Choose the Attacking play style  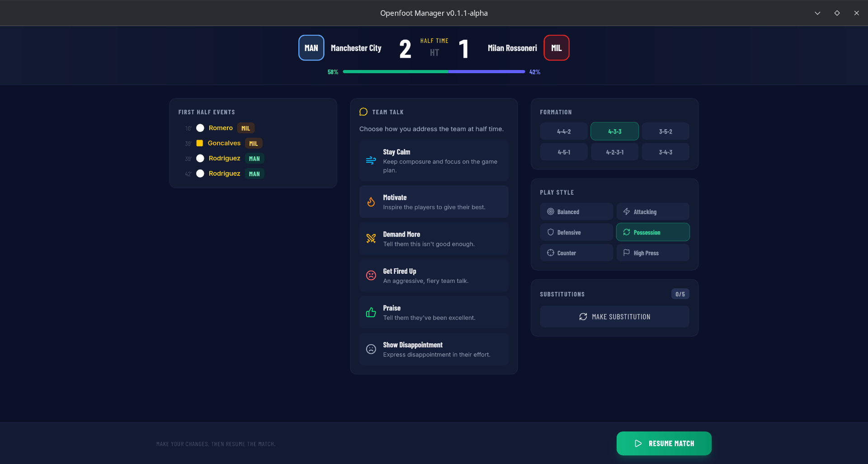[x=653, y=212]
